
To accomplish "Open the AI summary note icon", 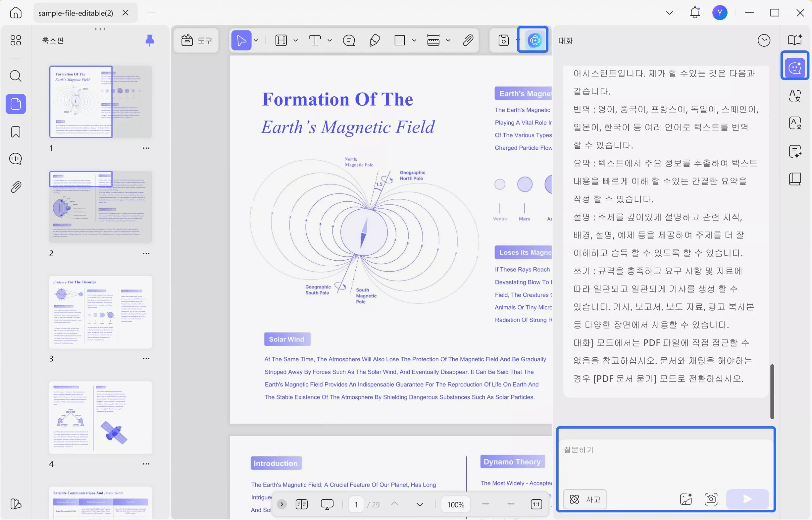I will [x=795, y=151].
